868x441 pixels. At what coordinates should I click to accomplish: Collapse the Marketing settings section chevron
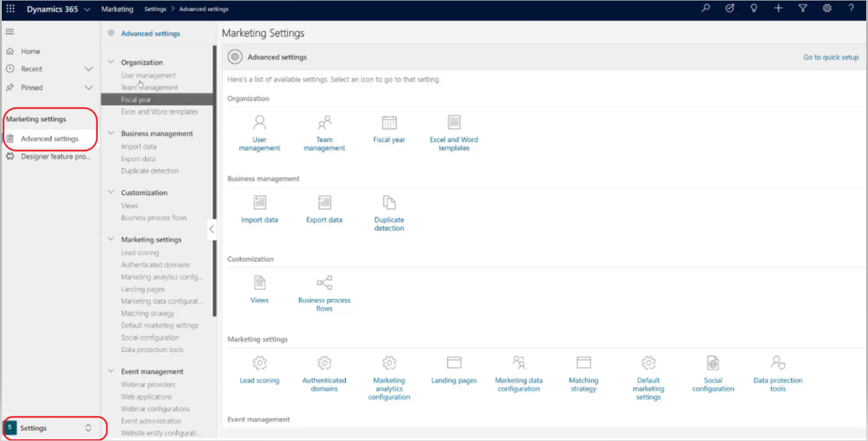(111, 239)
